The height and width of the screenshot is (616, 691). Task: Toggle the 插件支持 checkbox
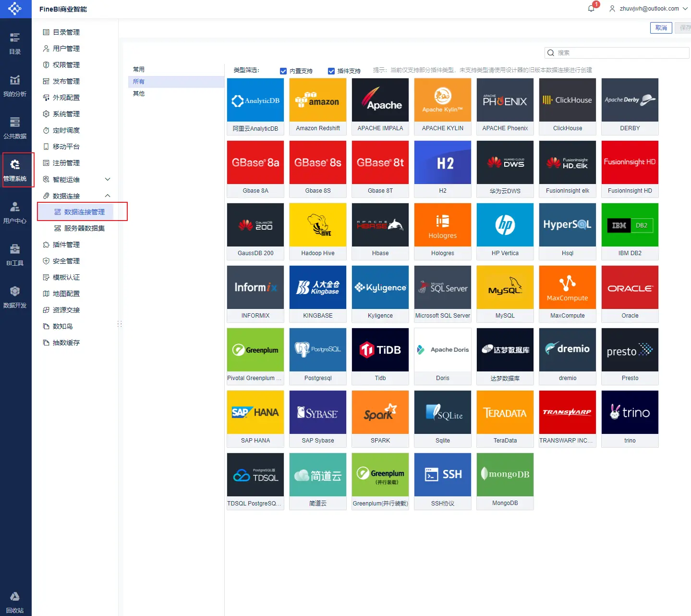click(331, 71)
